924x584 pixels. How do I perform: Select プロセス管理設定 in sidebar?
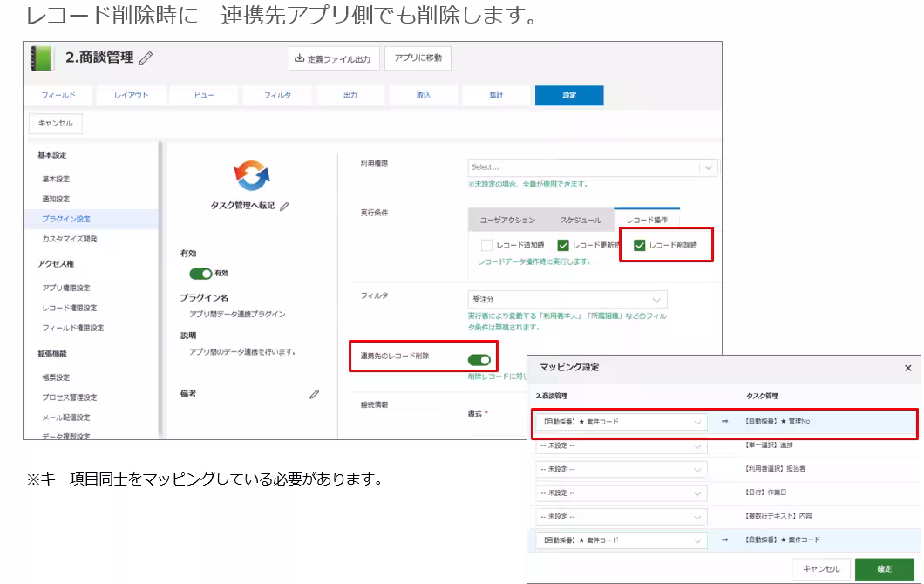[70, 397]
